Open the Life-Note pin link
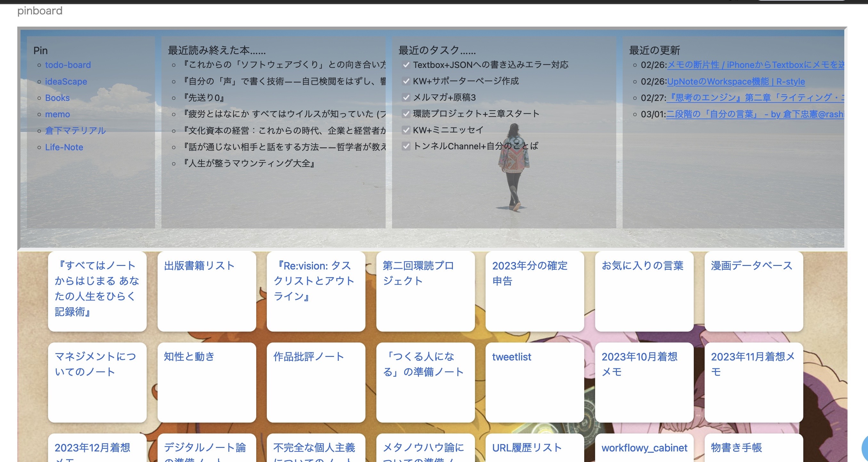The image size is (868, 462). [x=64, y=147]
